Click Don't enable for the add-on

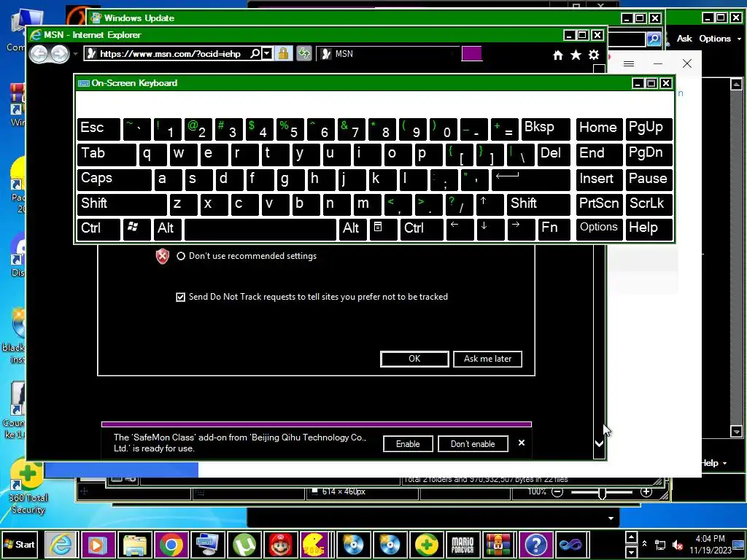pos(473,444)
